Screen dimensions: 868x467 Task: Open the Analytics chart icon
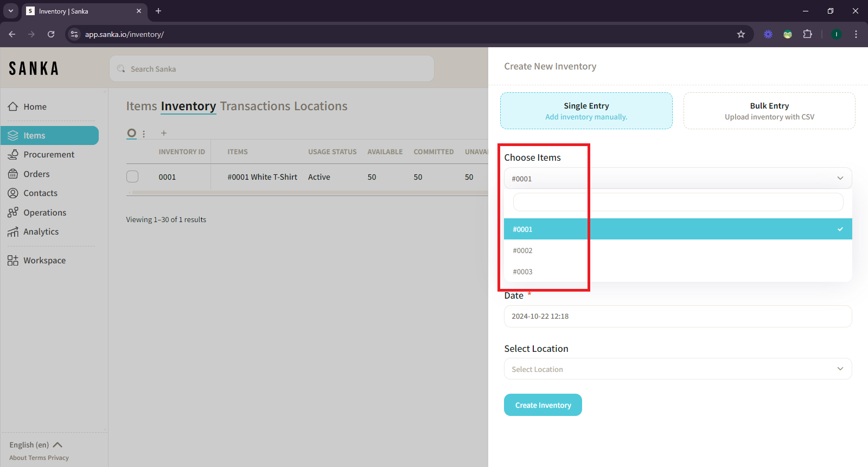click(13, 232)
